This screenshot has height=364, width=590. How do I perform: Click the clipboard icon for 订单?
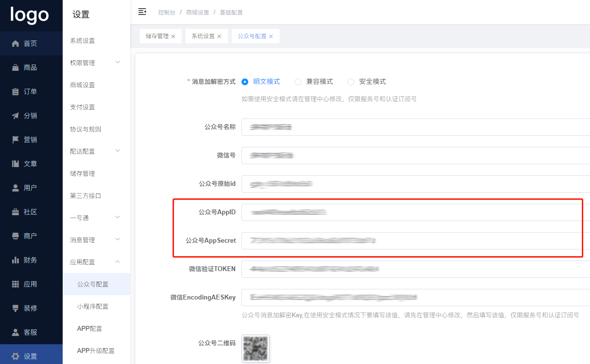coord(15,91)
